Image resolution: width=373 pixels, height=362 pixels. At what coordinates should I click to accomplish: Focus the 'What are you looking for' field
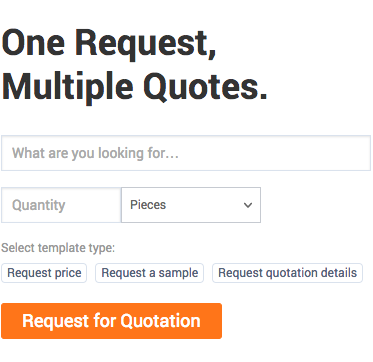(186, 153)
